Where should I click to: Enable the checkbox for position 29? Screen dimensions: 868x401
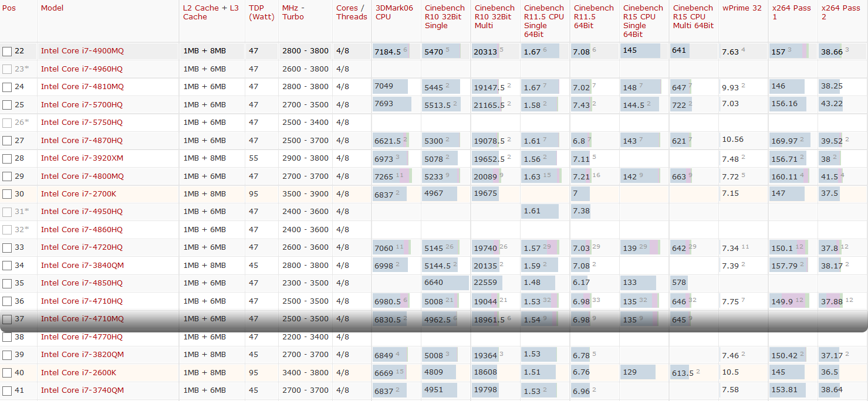click(7, 177)
